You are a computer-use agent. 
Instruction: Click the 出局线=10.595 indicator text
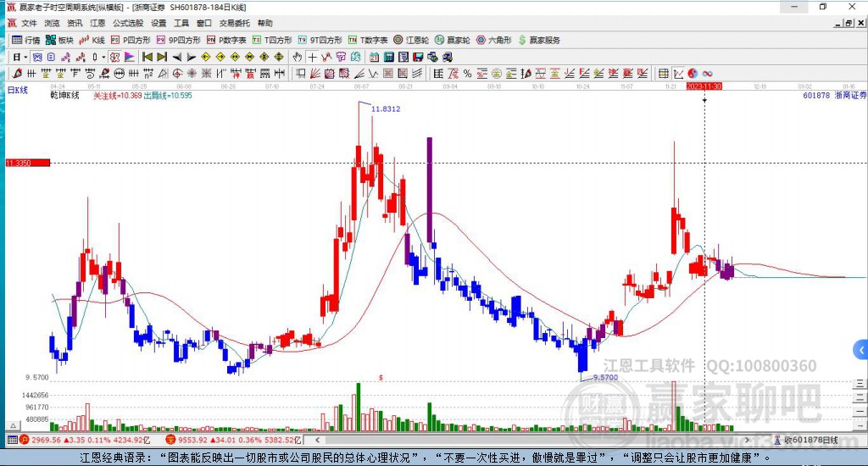(168, 95)
